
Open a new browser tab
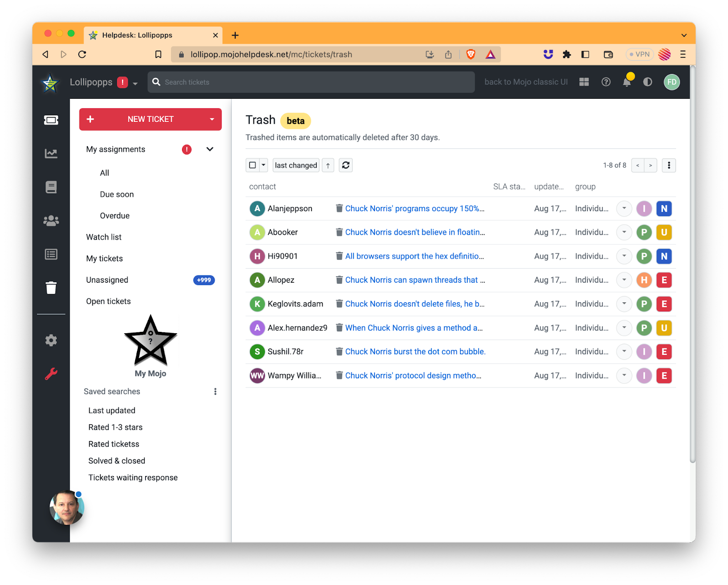pyautogui.click(x=235, y=35)
